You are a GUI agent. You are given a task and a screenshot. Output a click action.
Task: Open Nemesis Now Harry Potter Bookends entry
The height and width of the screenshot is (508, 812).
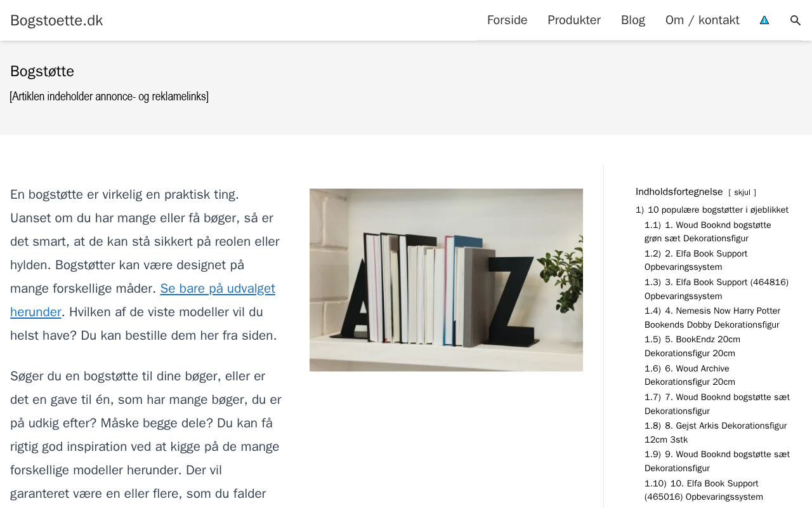(x=712, y=317)
